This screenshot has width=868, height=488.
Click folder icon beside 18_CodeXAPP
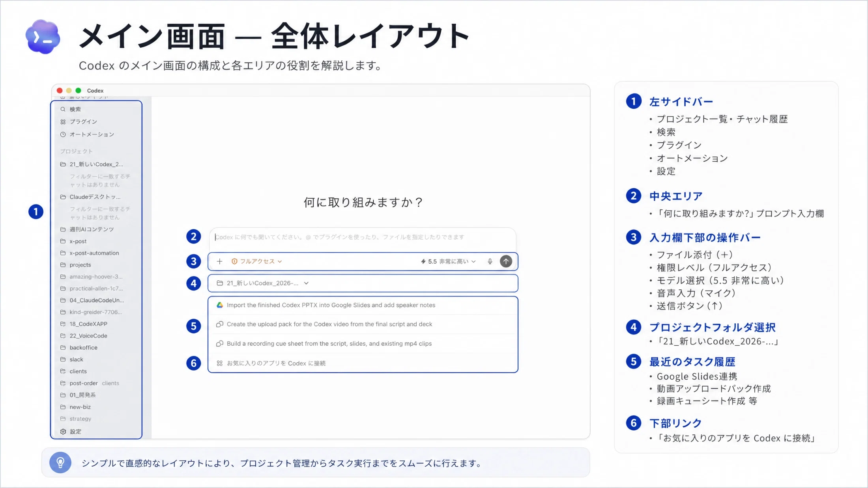coord(63,324)
